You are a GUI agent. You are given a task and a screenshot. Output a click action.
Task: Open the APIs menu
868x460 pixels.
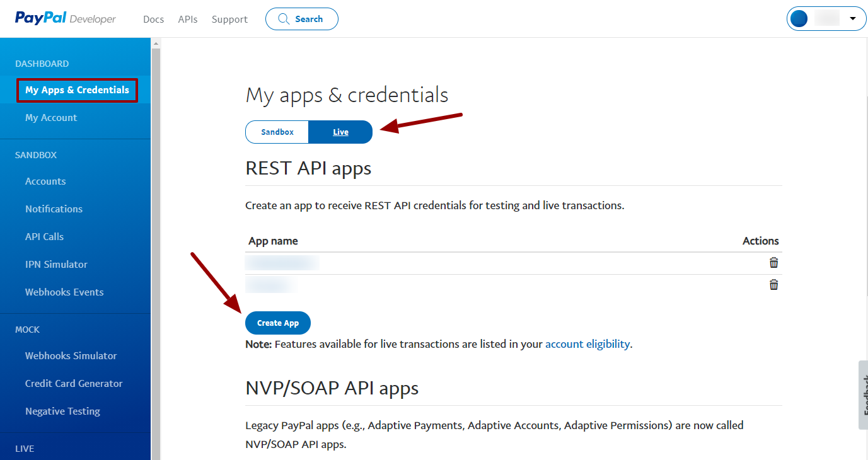(x=188, y=20)
